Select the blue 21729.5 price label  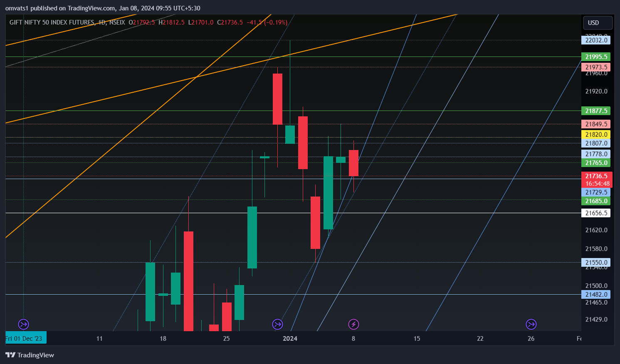[596, 192]
